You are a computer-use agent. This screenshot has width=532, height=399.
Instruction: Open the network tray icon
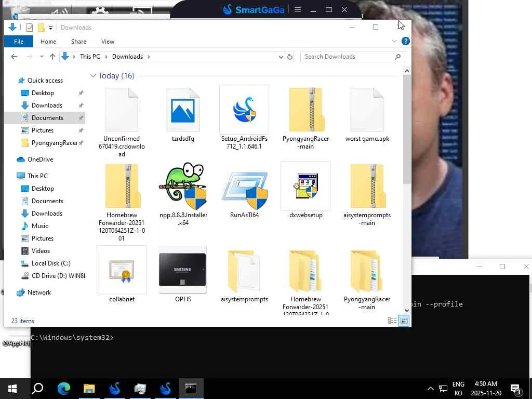pos(443,389)
